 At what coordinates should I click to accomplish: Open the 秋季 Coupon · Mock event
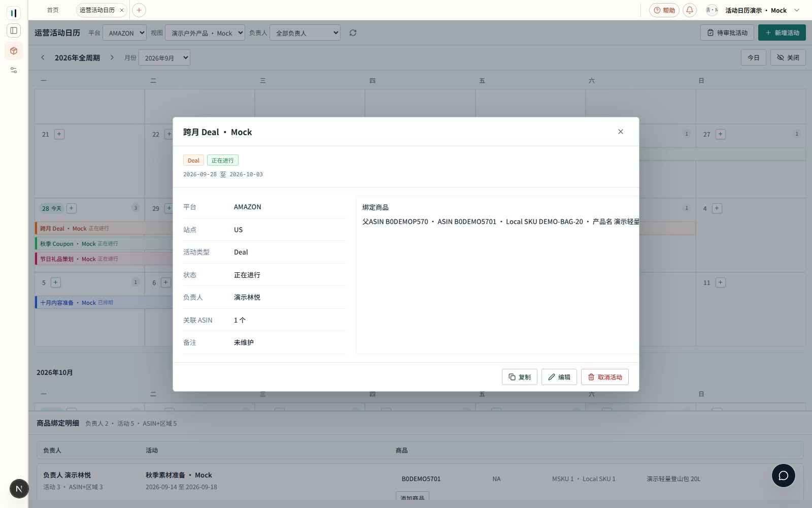tap(104, 244)
